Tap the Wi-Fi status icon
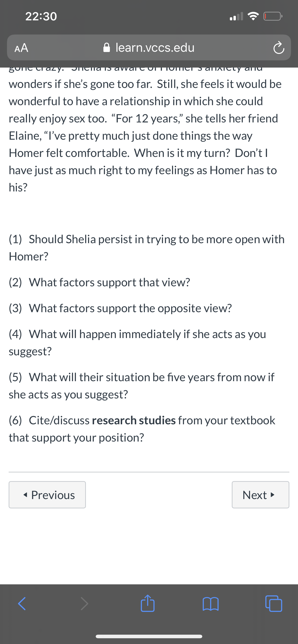 253,16
